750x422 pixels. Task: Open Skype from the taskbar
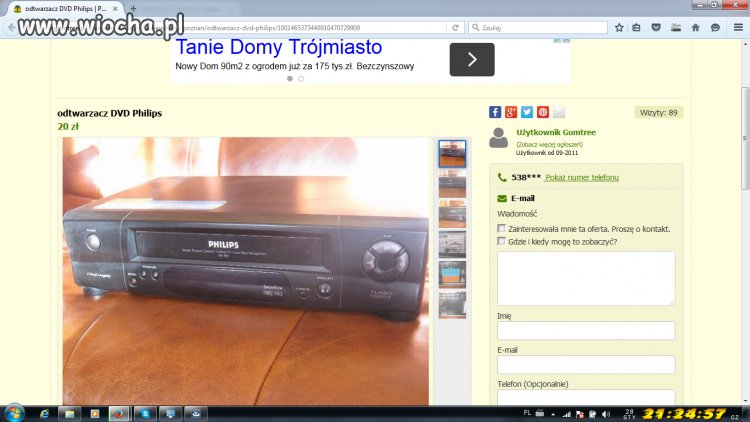click(145, 413)
